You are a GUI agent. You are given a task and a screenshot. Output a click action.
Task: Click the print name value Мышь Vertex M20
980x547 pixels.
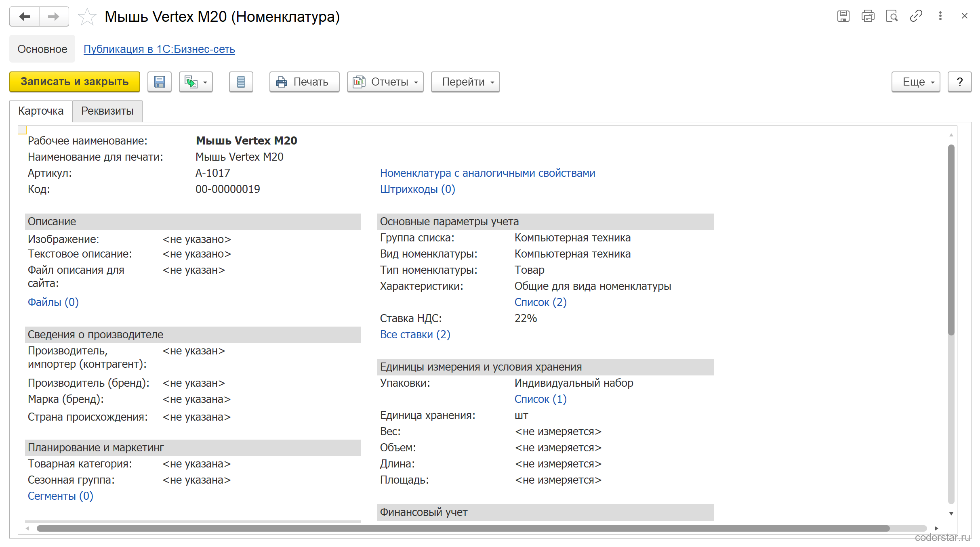(240, 157)
